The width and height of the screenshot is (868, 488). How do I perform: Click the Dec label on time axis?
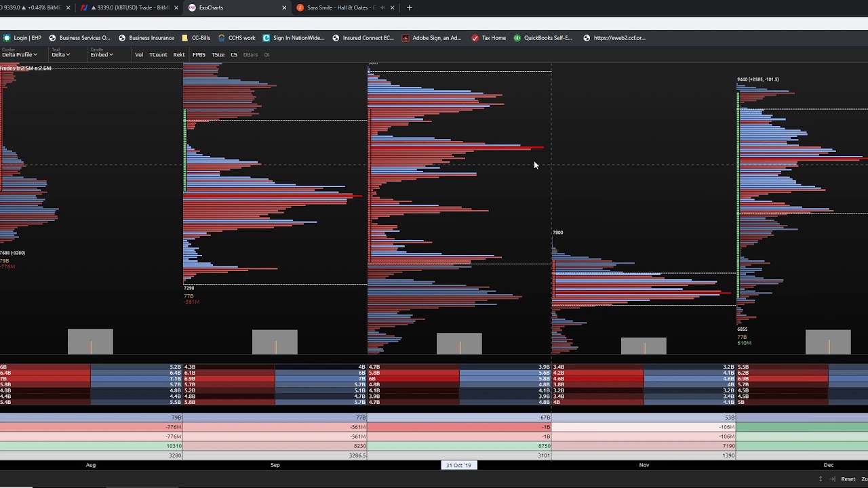coord(829,465)
